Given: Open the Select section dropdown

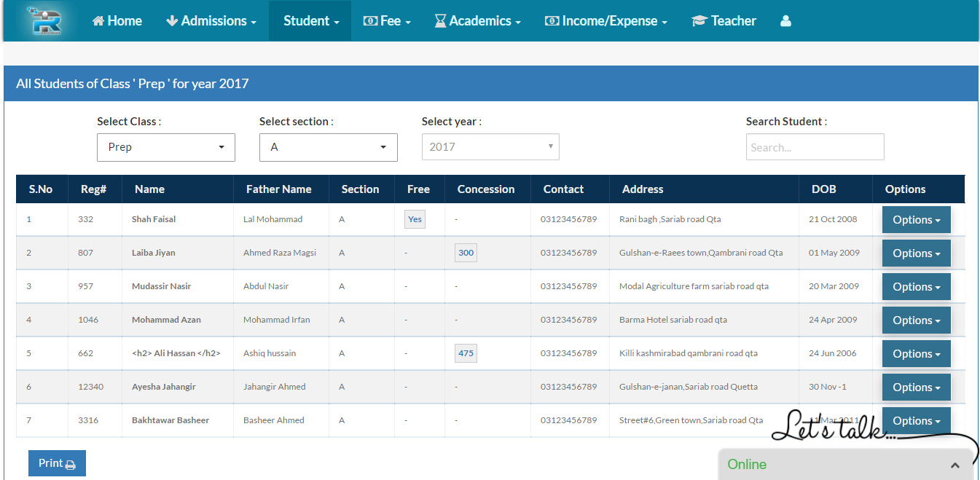Looking at the screenshot, I should pyautogui.click(x=329, y=147).
